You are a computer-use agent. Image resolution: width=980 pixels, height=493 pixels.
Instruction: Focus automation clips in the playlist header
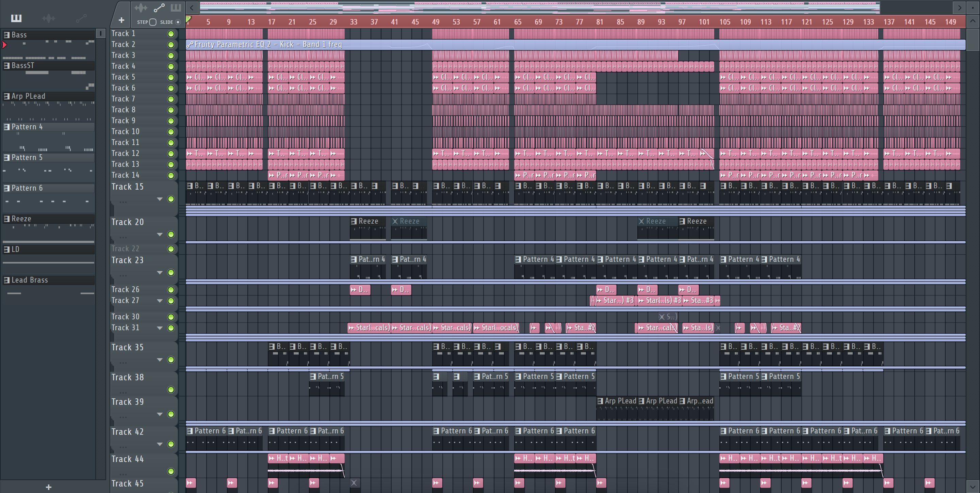159,7
